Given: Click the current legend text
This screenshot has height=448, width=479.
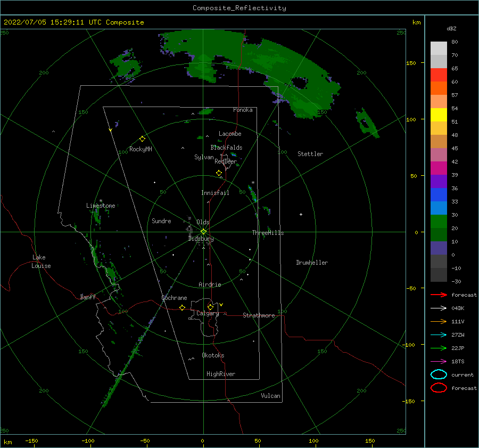Looking at the screenshot, I should (x=463, y=374).
